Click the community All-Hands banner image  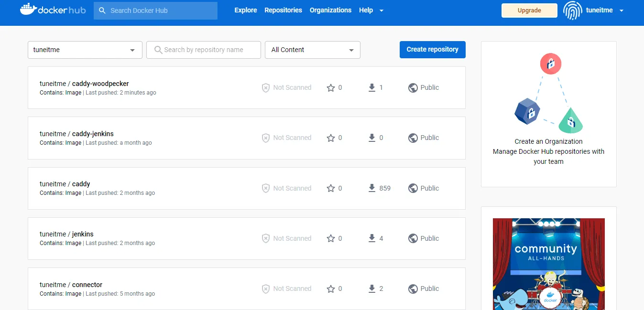tap(549, 264)
